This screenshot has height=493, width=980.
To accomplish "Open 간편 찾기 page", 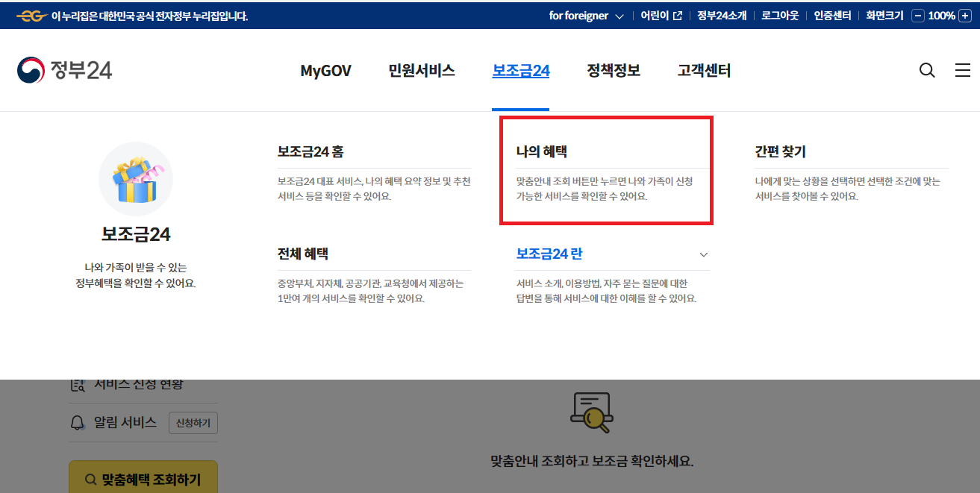I will point(780,151).
